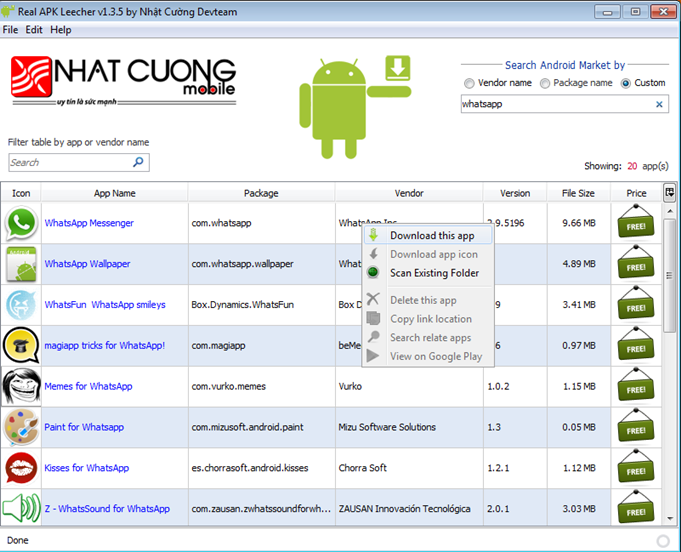The image size is (681, 552).
Task: Open the Kisses for WhatsApp link
Action: coord(86,468)
